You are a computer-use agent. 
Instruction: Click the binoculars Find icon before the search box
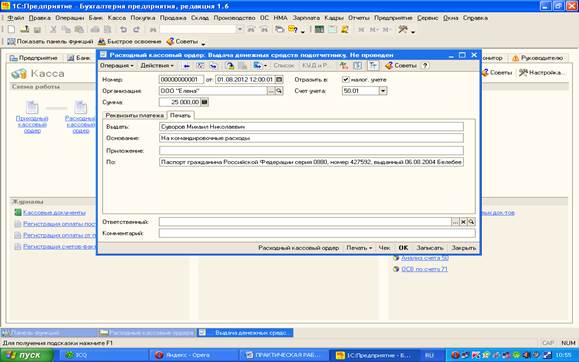point(153,30)
